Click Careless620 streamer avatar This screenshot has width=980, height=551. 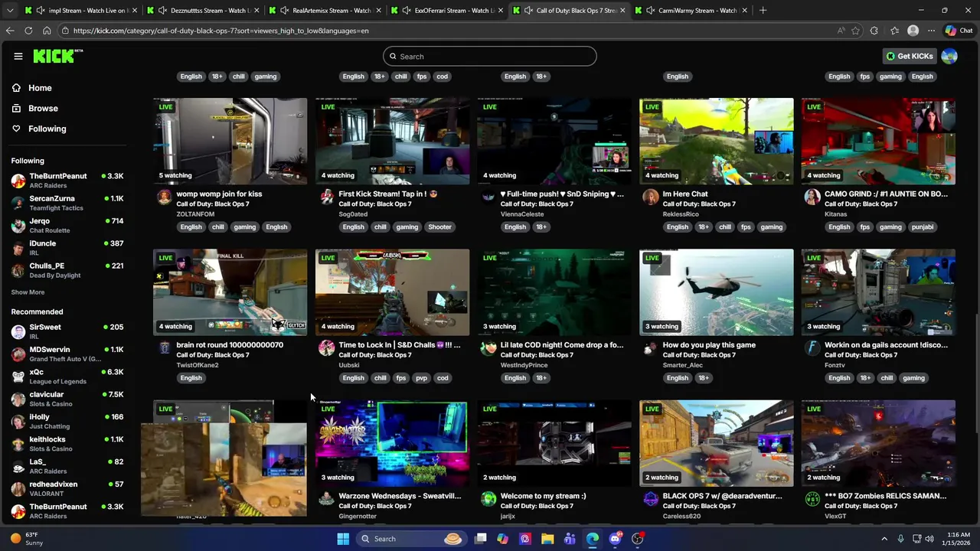pos(651,499)
